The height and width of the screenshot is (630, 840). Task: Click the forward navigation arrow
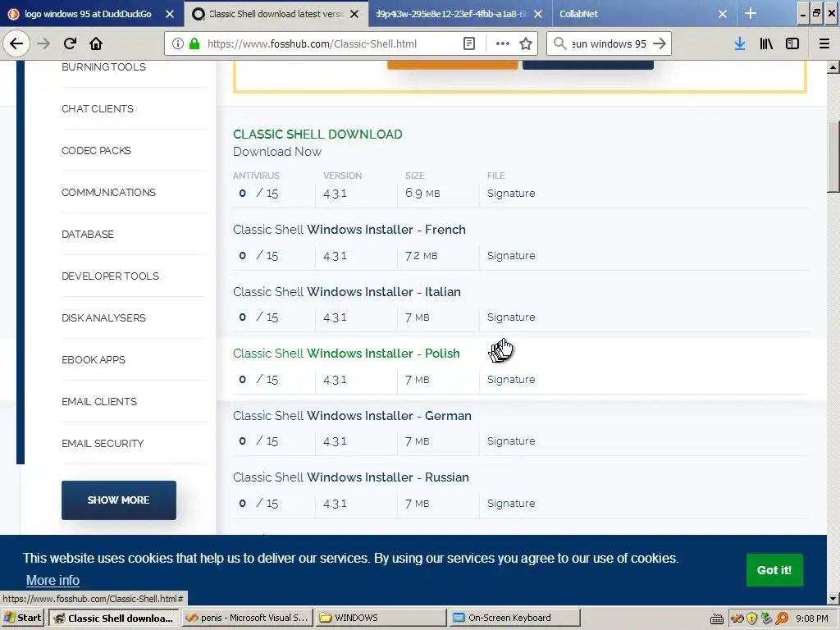pyautogui.click(x=43, y=43)
